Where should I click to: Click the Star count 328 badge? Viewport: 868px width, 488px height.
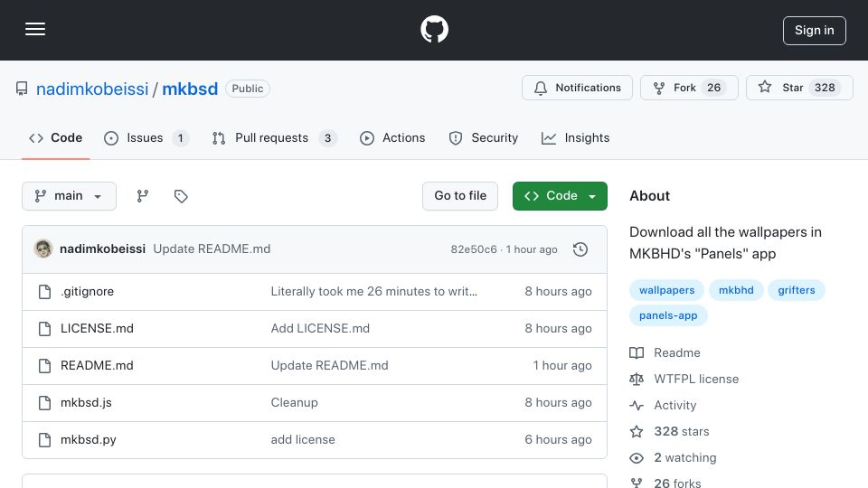pos(825,88)
